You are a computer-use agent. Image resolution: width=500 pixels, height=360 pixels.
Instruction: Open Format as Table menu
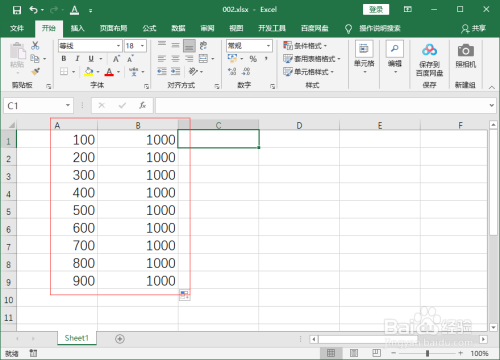point(312,59)
